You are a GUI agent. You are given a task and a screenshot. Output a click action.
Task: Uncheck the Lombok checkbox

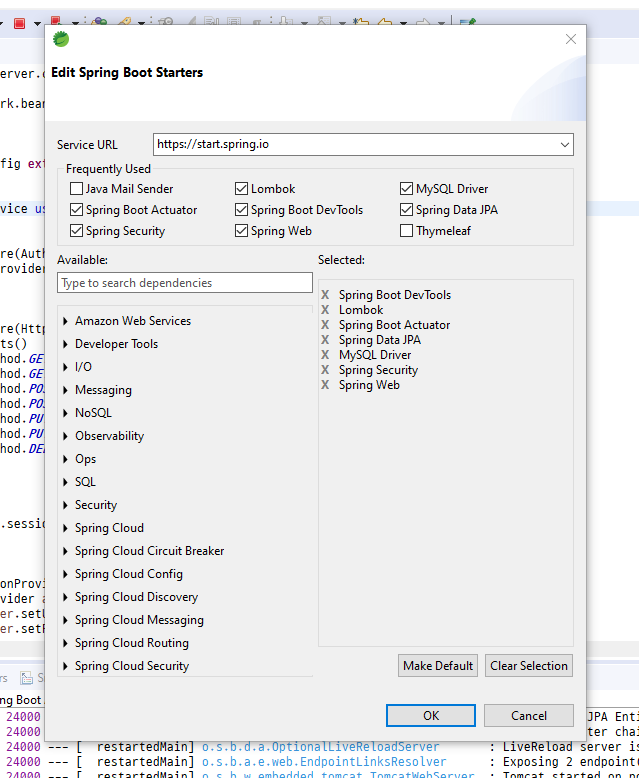pyautogui.click(x=242, y=189)
